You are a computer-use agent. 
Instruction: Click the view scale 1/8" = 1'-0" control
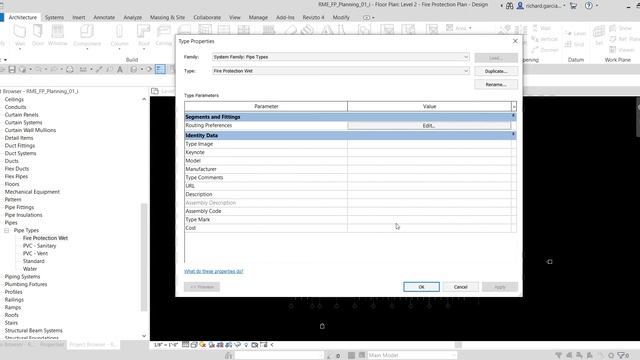(165, 345)
